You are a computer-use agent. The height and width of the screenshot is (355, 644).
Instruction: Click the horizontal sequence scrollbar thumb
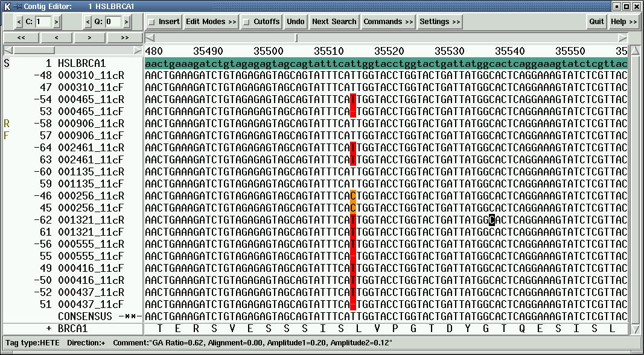[296, 38]
